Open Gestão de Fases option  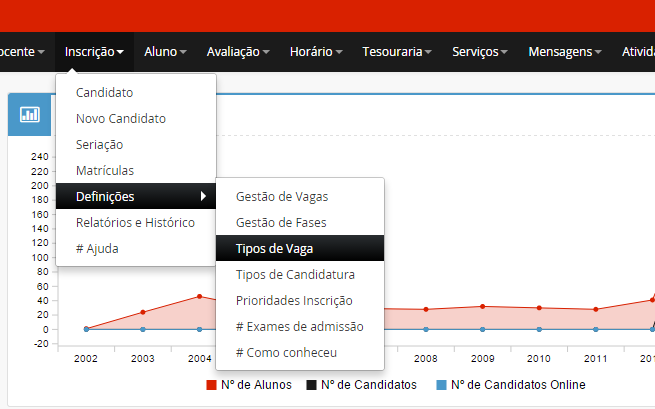coord(281,222)
